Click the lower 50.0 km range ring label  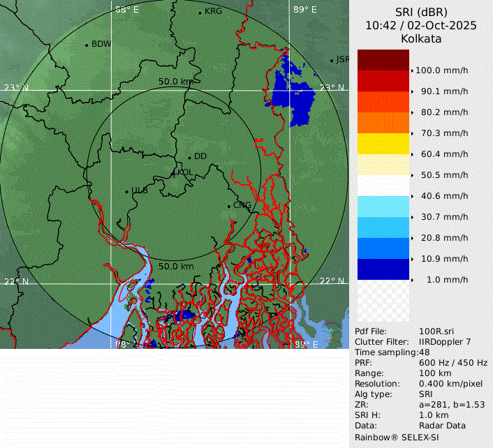176,267
